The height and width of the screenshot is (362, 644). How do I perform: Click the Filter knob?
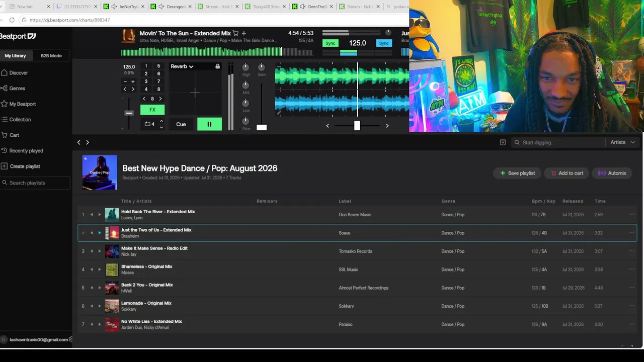[x=246, y=121]
